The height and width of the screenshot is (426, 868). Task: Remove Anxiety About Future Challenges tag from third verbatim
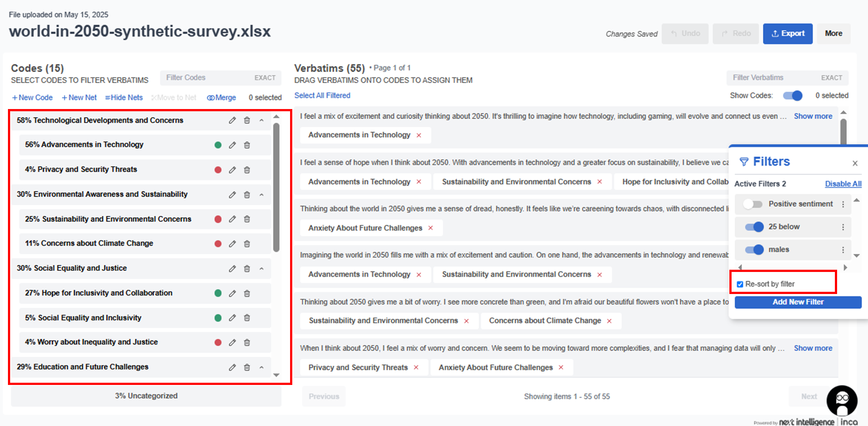pos(430,228)
